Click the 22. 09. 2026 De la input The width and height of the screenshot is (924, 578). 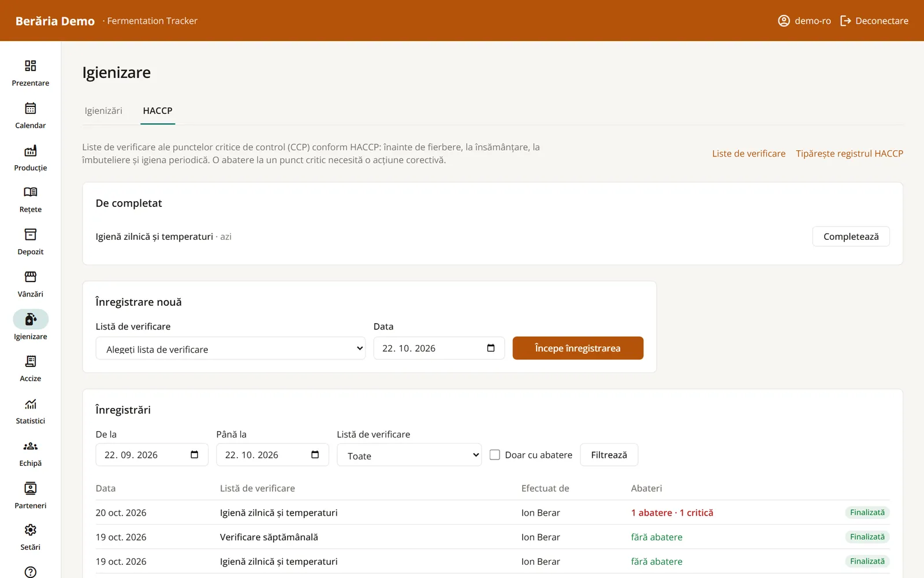[x=152, y=455]
